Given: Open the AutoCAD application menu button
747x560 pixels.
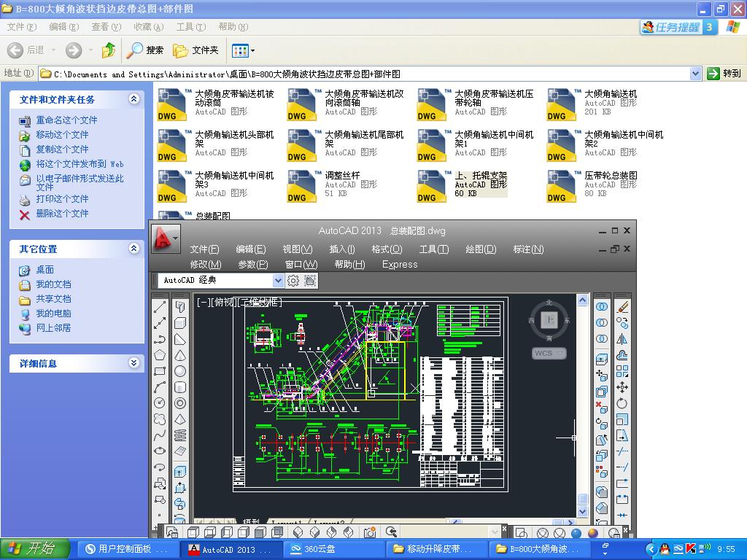Looking at the screenshot, I should click(165, 238).
